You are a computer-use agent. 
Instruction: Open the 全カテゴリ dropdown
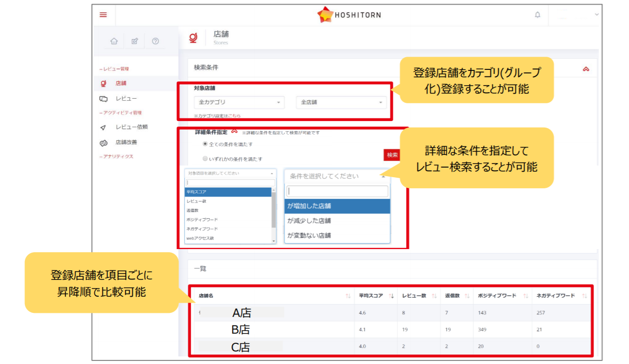tap(239, 102)
